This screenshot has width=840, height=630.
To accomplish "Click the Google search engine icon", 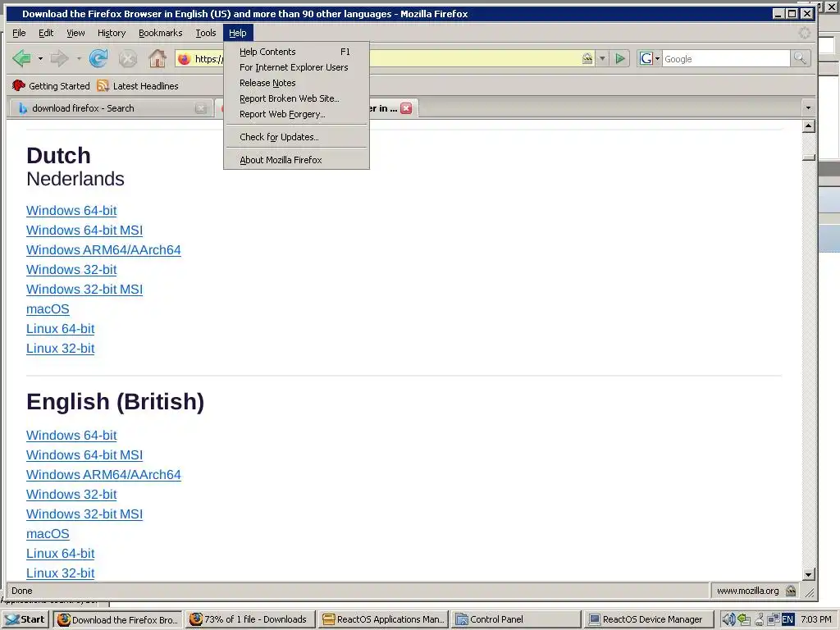I will pyautogui.click(x=646, y=58).
